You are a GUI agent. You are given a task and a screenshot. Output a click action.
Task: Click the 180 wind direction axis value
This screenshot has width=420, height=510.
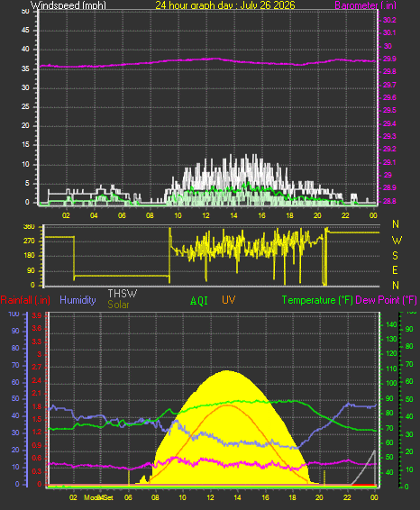point(29,256)
